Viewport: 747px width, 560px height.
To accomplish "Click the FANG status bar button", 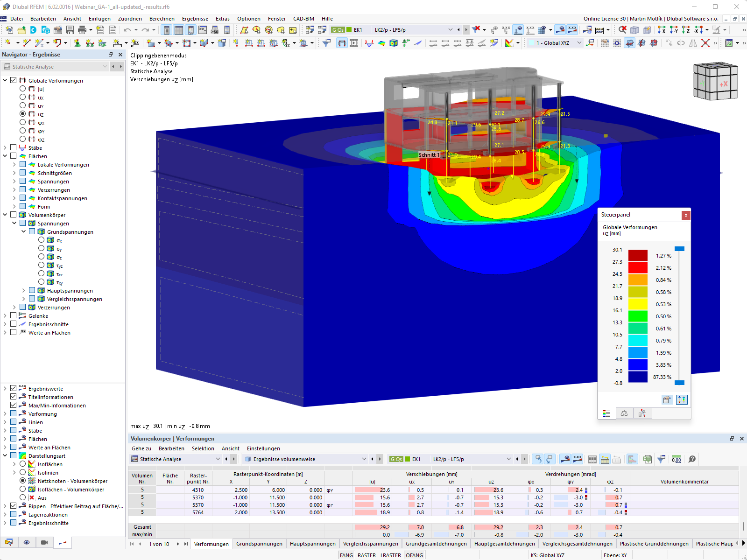I will (x=346, y=555).
